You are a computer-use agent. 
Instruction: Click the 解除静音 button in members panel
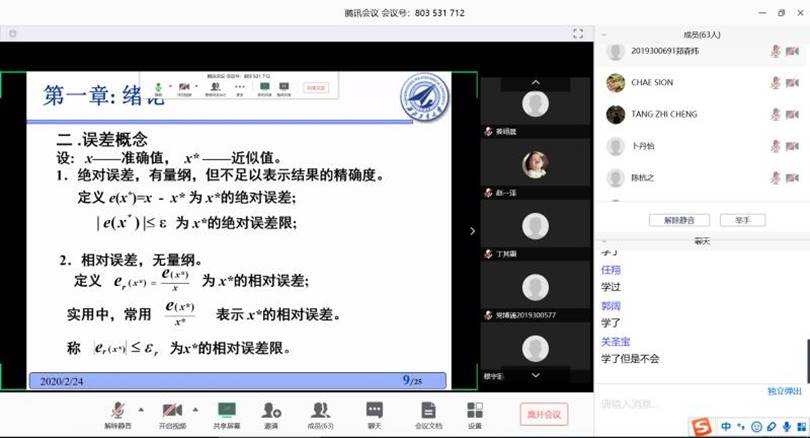[679, 220]
